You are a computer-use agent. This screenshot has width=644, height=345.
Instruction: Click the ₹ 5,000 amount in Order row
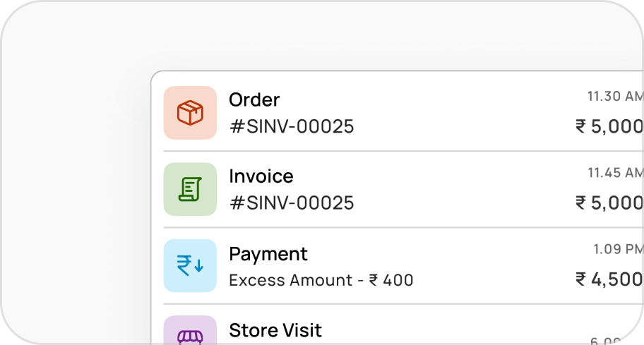[609, 127]
